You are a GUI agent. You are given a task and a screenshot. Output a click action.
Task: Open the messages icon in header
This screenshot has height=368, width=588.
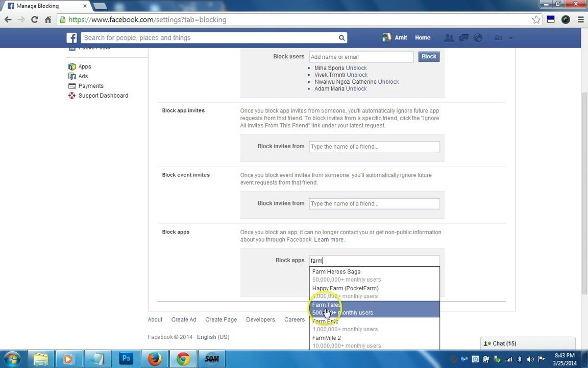click(463, 37)
